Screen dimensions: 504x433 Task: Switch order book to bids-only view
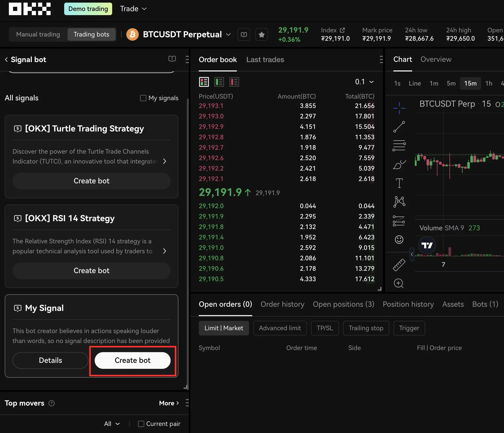pos(219,82)
